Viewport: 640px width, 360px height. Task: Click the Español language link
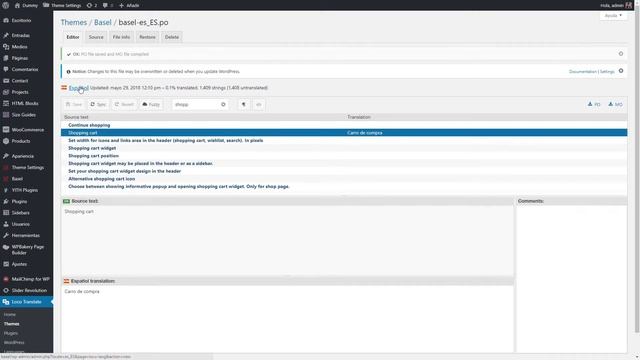pyautogui.click(x=78, y=88)
